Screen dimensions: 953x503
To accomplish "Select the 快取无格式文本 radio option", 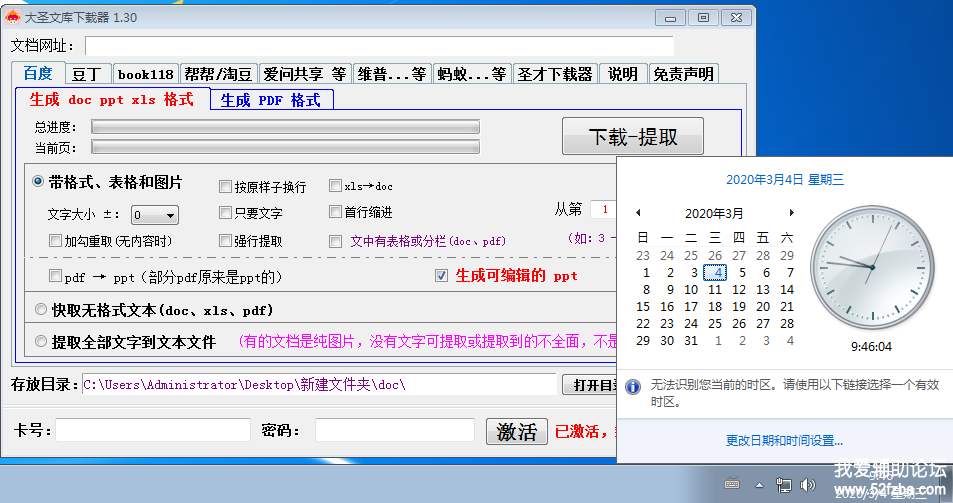I will [x=41, y=310].
